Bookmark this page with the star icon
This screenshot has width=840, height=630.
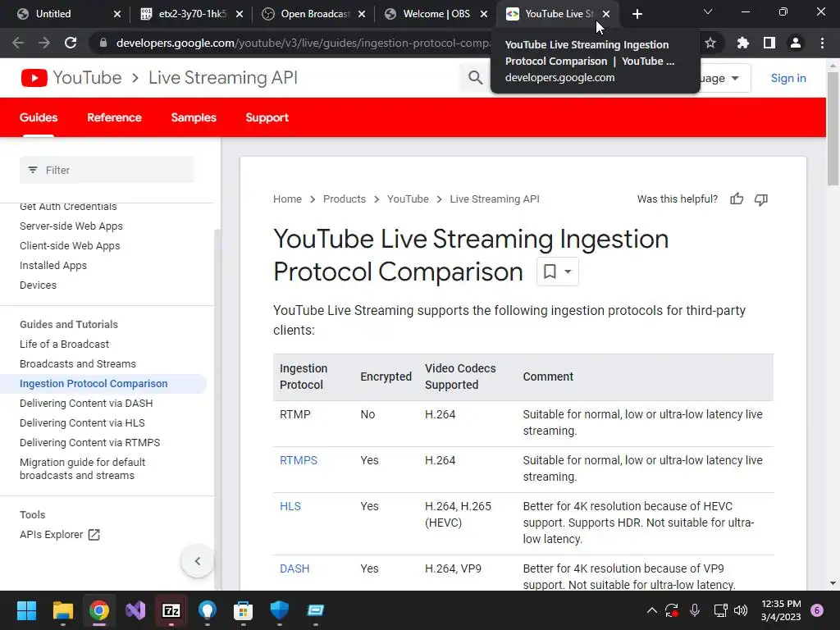(710, 43)
